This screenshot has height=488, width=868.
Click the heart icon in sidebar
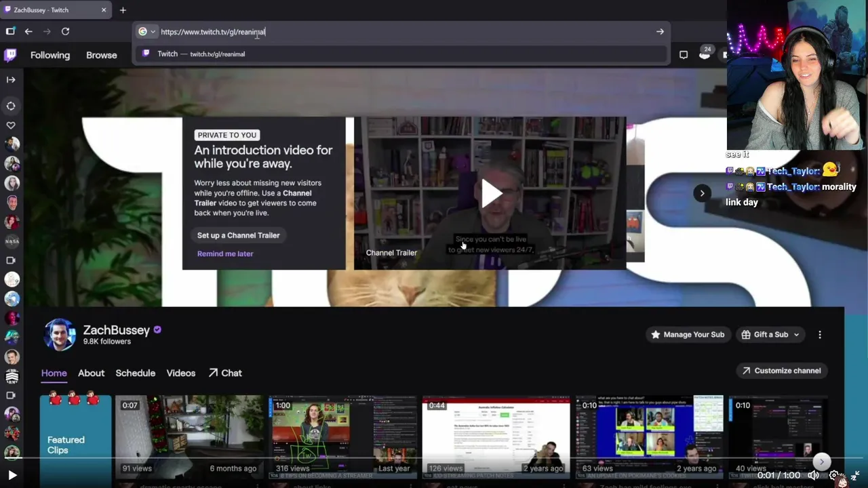click(11, 125)
